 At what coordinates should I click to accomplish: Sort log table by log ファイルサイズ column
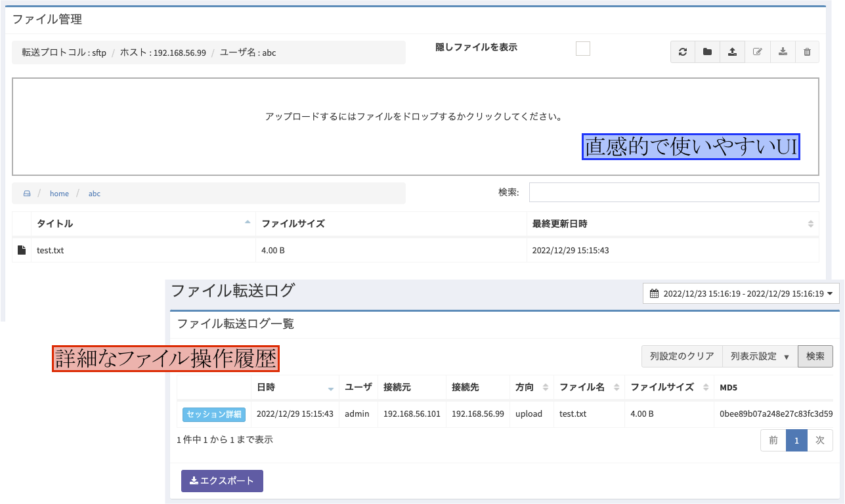click(669, 387)
